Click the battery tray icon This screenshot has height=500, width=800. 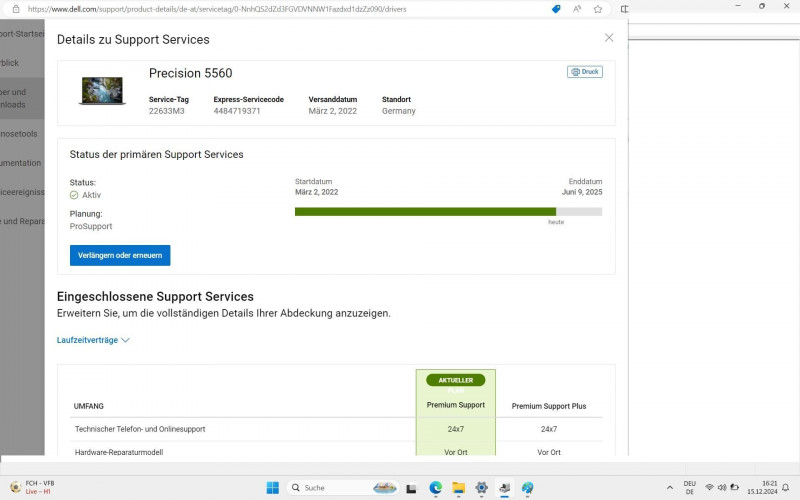735,487
